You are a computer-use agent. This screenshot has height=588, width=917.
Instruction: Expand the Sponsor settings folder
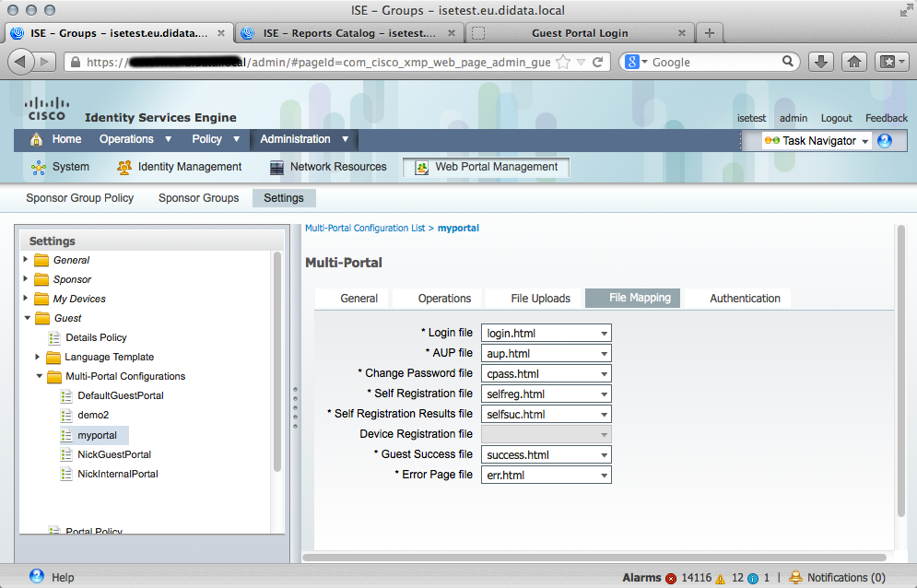(26, 278)
